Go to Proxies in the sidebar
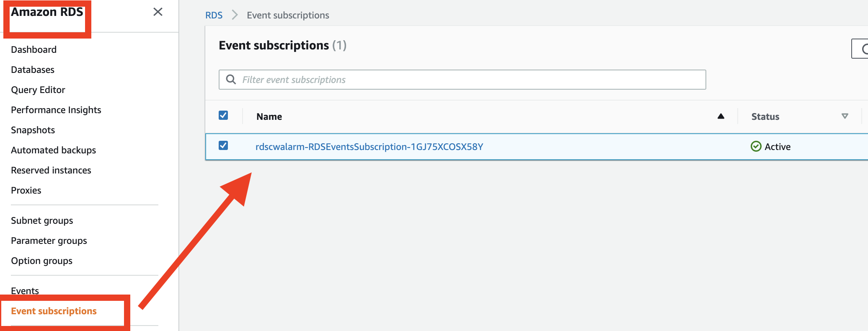The height and width of the screenshot is (331, 868). [x=26, y=190]
